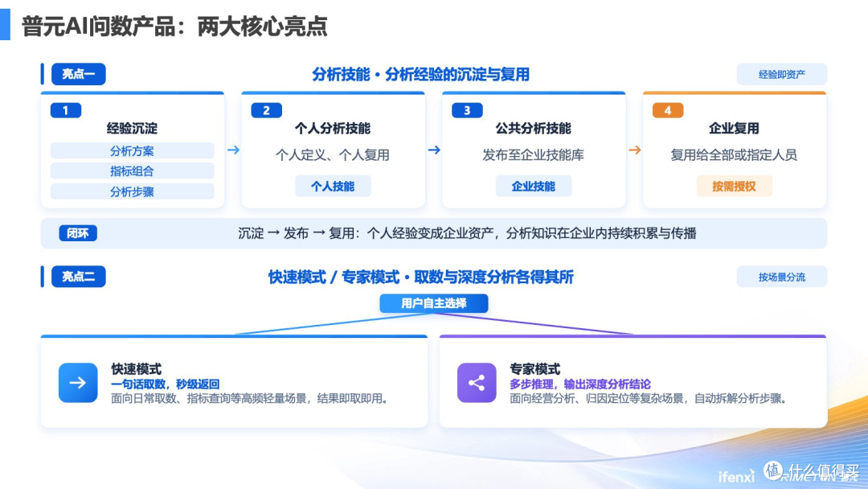Image resolution: width=868 pixels, height=489 pixels.
Task: Click the 个人分析技能 heading
Action: point(333,129)
